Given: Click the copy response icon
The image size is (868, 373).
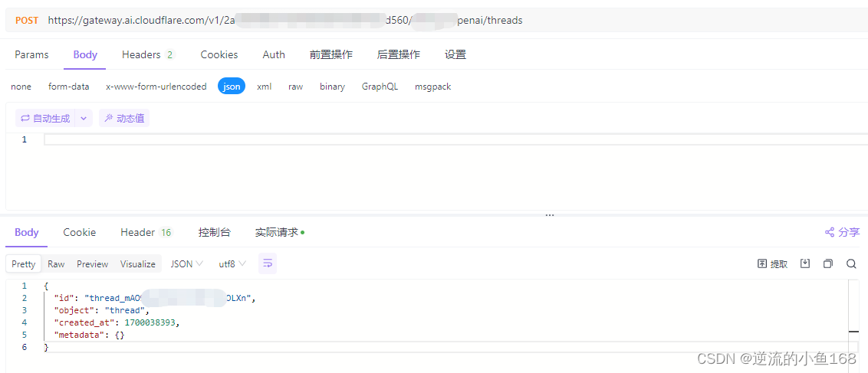Looking at the screenshot, I should (x=827, y=263).
